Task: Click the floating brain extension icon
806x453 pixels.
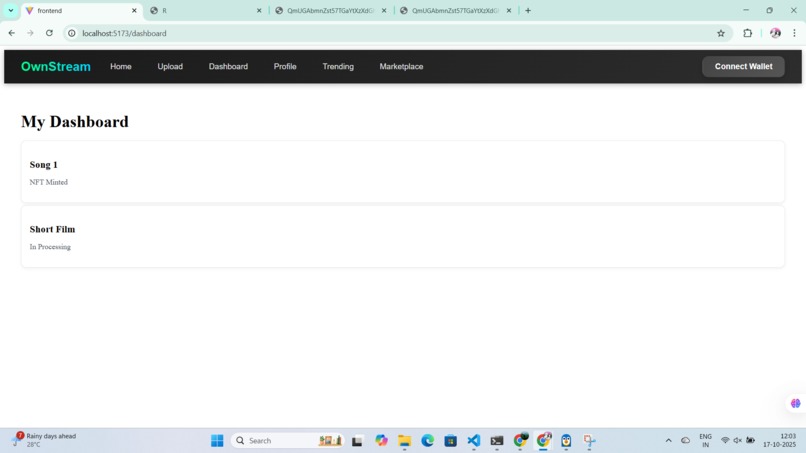Action: [x=796, y=403]
